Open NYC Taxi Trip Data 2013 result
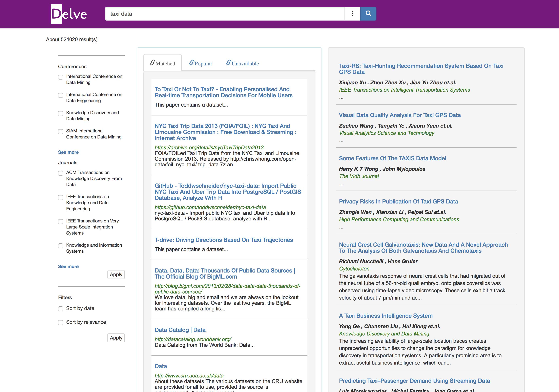Image resolution: width=559 pixels, height=392 pixels. (x=225, y=132)
